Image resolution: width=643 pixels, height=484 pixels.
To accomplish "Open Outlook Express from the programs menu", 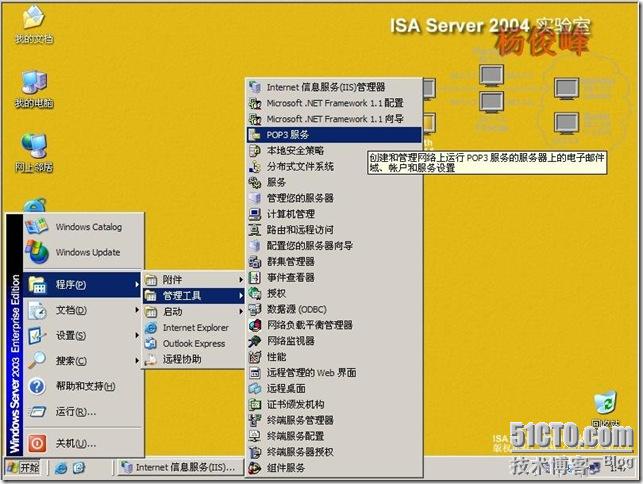I will pos(194,344).
